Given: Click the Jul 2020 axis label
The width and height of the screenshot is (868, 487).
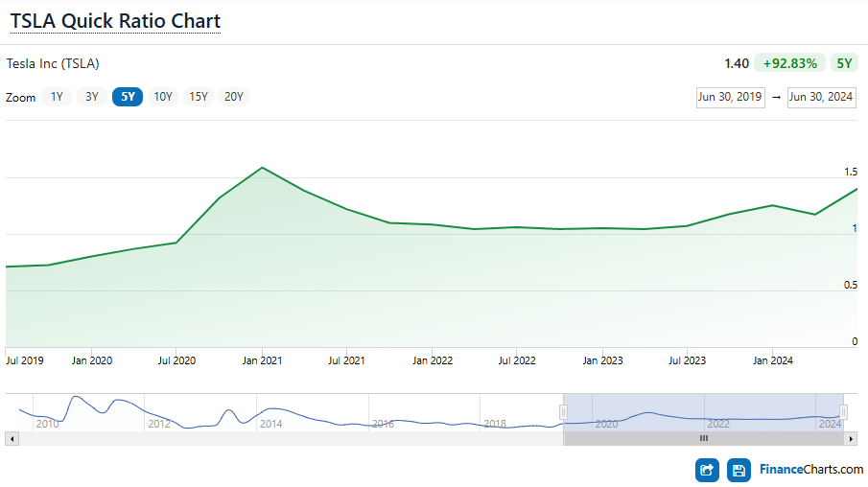Looking at the screenshot, I should pyautogui.click(x=176, y=360).
